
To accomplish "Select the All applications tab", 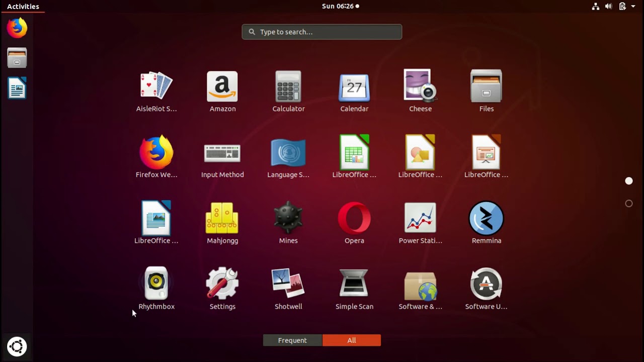I will [x=351, y=340].
